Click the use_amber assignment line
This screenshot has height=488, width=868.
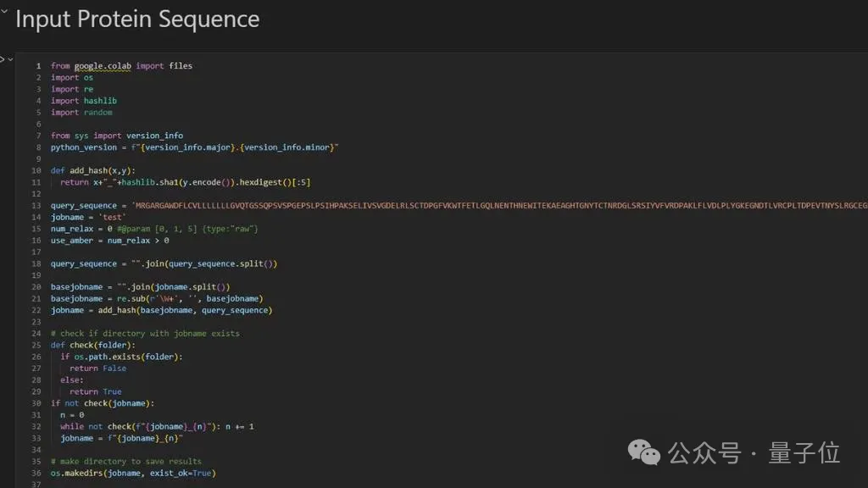109,241
